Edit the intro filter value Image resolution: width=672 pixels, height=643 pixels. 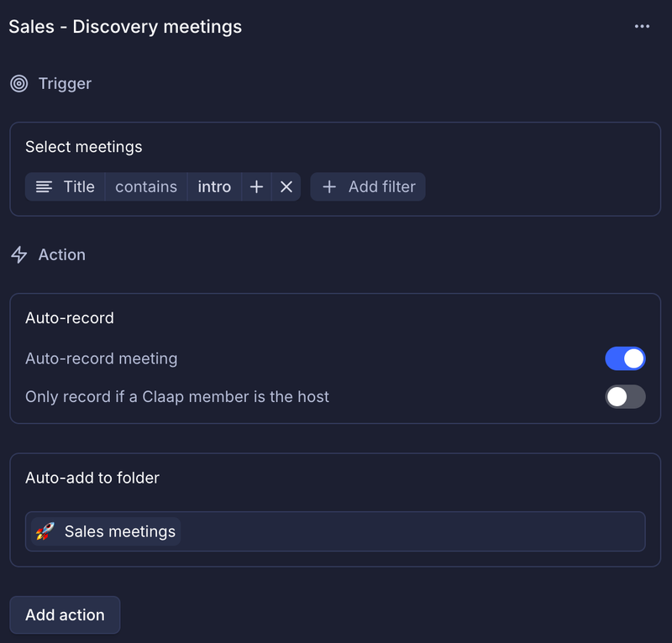(214, 187)
